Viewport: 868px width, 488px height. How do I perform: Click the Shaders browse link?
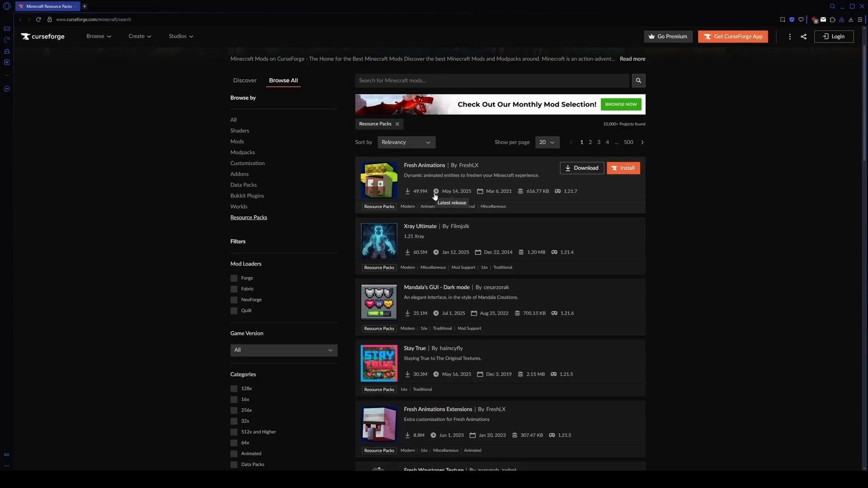point(240,131)
